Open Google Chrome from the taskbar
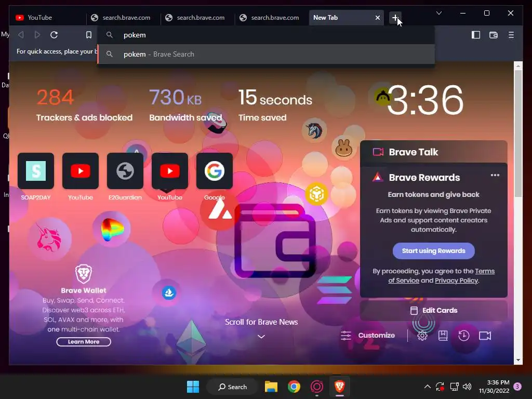532x399 pixels. (294, 387)
